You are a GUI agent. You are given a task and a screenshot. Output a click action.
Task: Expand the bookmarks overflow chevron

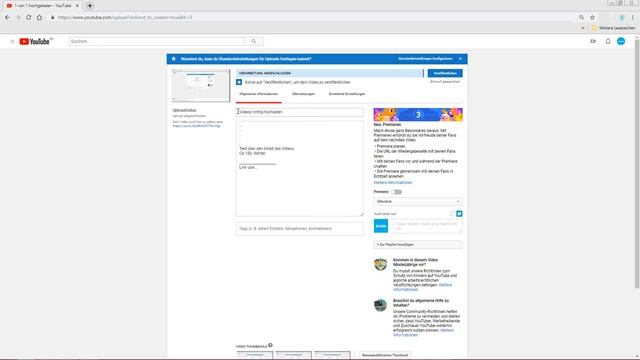583,28
